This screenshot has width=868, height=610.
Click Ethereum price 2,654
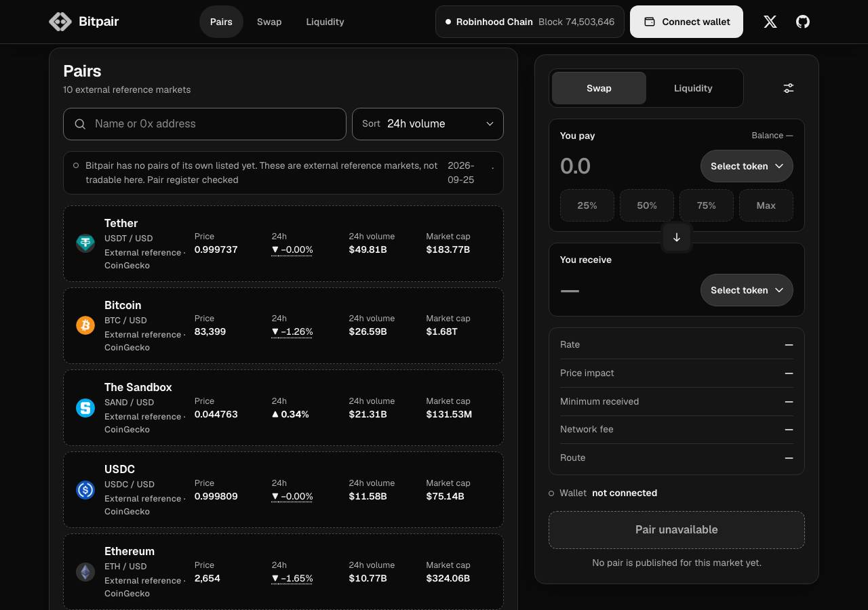(x=208, y=578)
